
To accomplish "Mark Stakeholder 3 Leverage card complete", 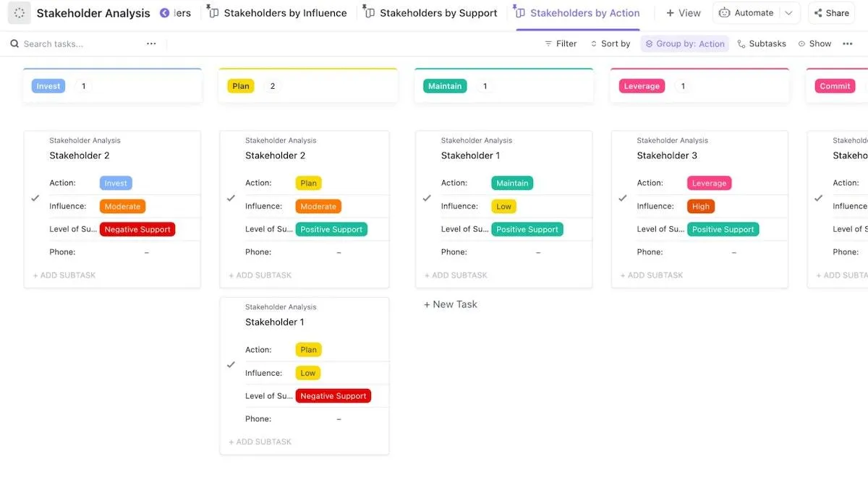I will [623, 198].
